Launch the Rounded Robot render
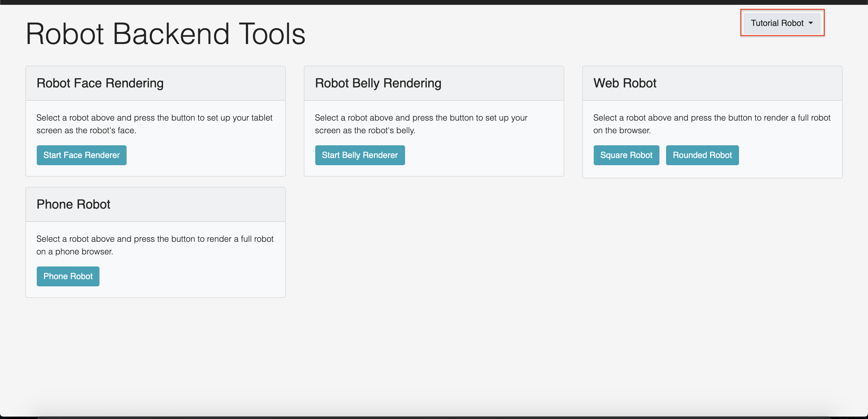Image resolution: width=868 pixels, height=419 pixels. coord(702,155)
